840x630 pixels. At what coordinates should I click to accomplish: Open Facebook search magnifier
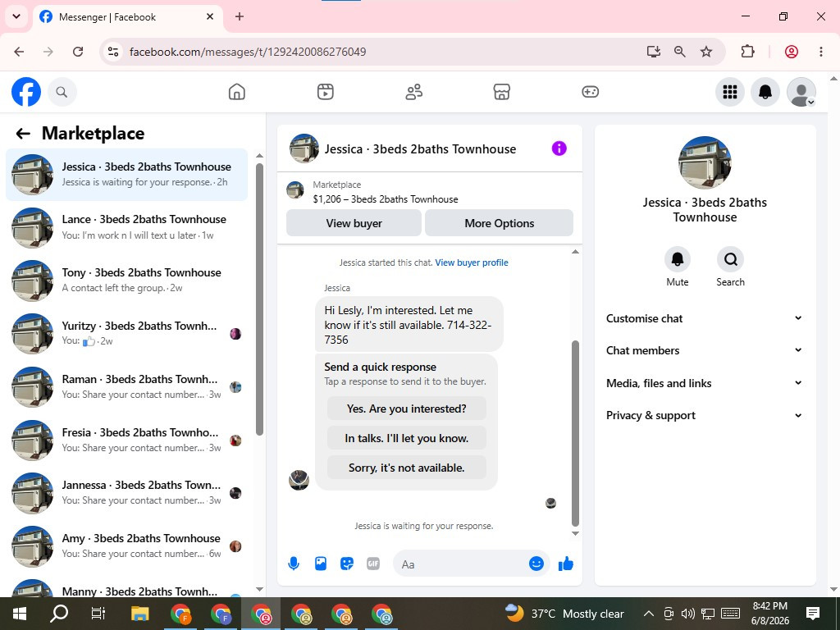pos(62,92)
